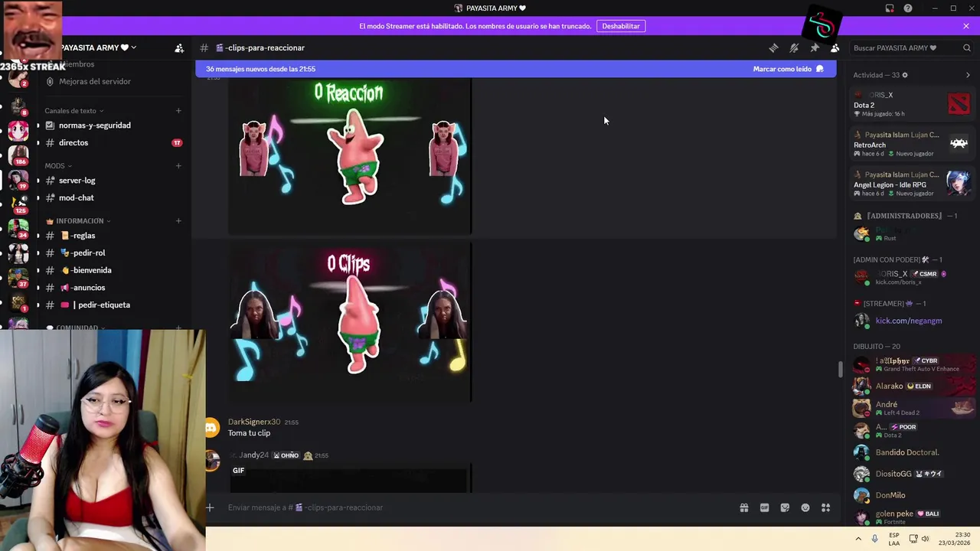Image resolution: width=980 pixels, height=551 pixels.
Task: Open server icon with 19 badge
Action: click(x=18, y=179)
